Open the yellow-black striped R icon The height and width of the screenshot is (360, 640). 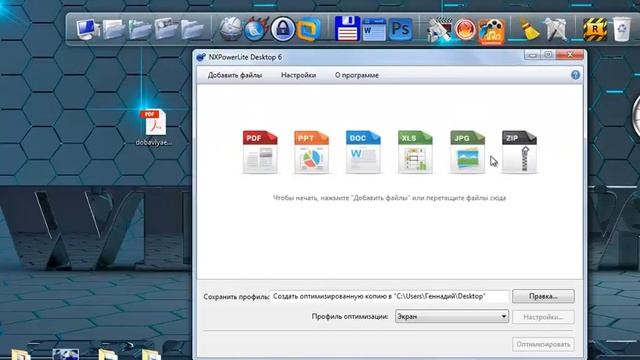(x=595, y=29)
